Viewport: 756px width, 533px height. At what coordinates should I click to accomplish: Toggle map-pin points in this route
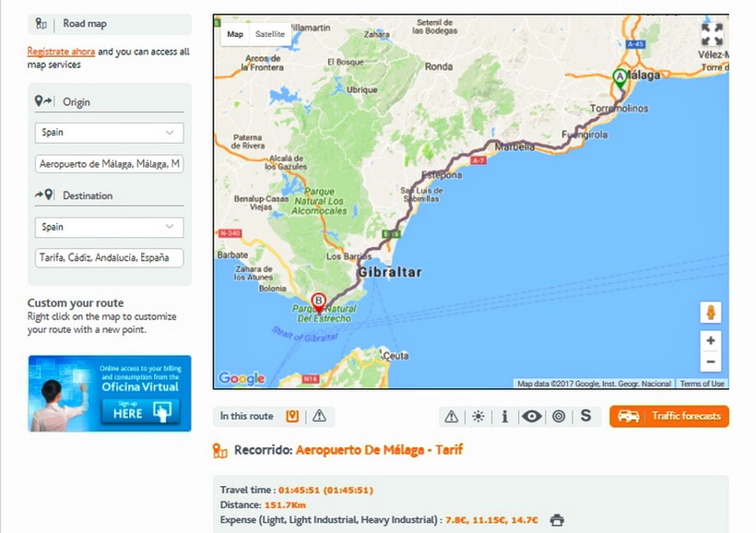pos(293,417)
